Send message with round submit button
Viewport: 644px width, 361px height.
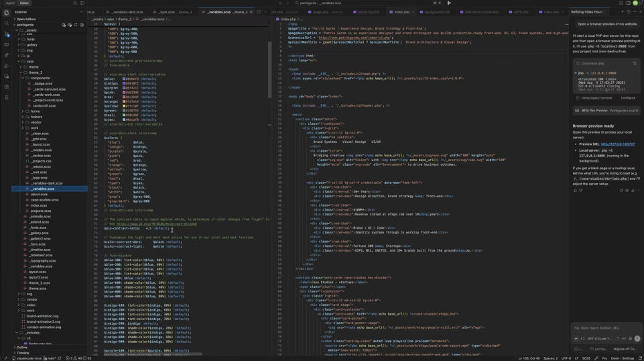click(x=637, y=339)
